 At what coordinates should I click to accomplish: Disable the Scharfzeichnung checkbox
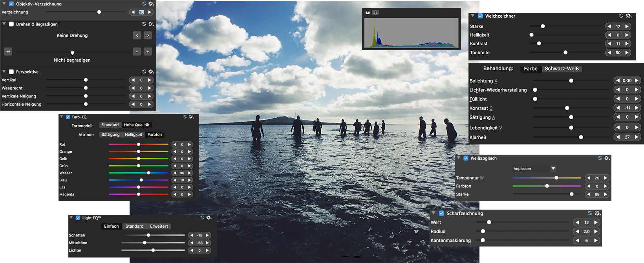click(441, 213)
